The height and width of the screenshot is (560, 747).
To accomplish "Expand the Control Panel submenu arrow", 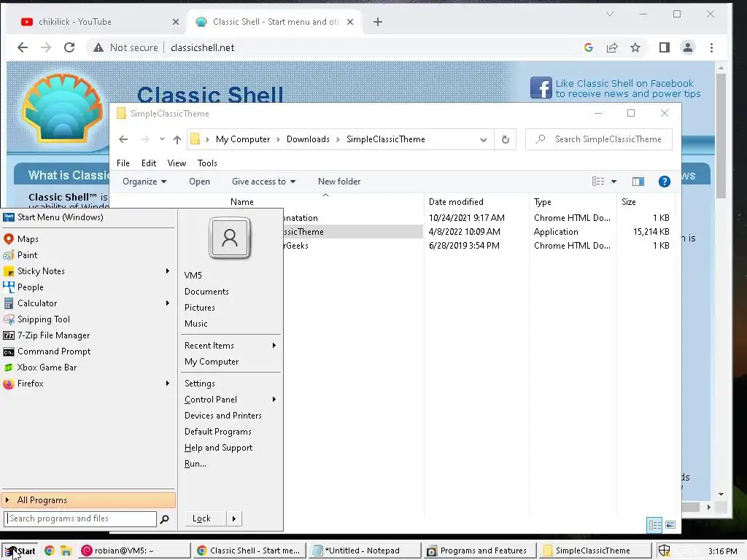I will 274,400.
